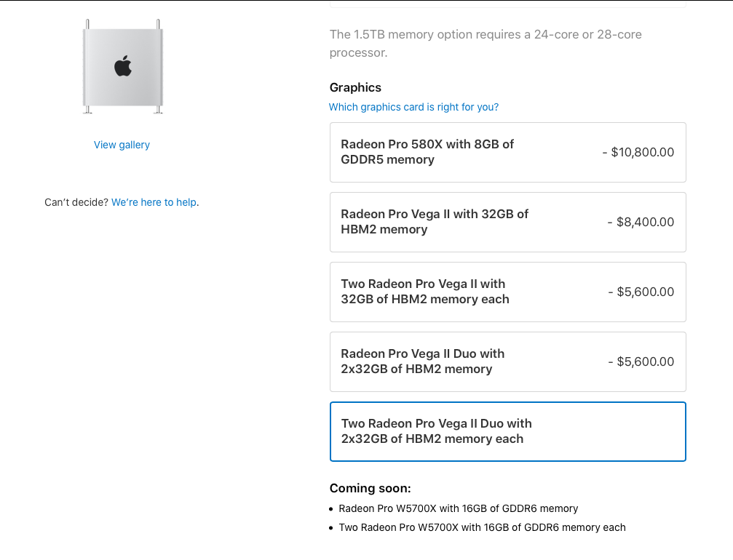Choose single Radeon Pro Vega II 32GB option

(x=507, y=222)
